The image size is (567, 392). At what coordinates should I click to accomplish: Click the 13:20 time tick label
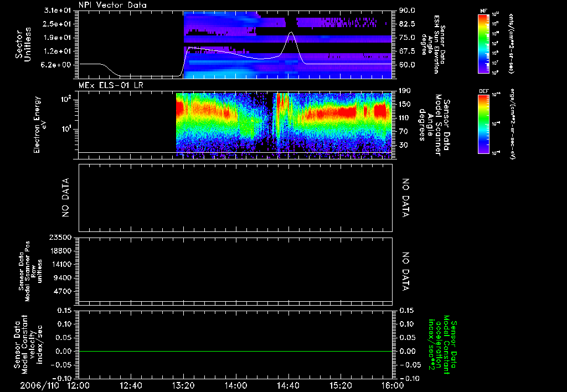click(183, 385)
